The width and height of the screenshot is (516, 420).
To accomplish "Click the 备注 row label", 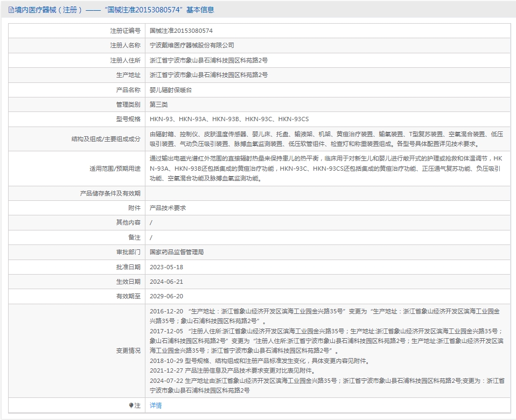I will coord(134,237).
